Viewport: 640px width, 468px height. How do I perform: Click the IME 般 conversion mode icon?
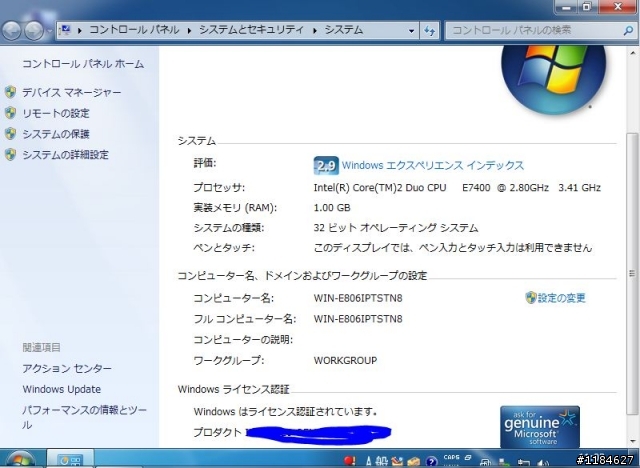point(381,461)
